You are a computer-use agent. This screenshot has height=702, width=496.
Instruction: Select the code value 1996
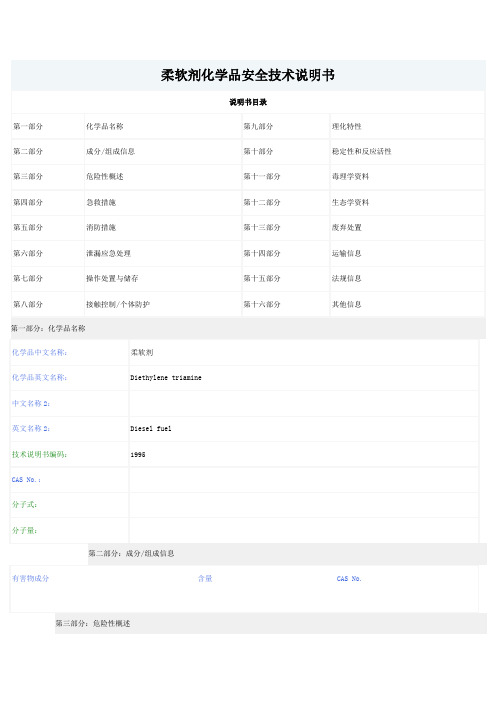tap(138, 455)
